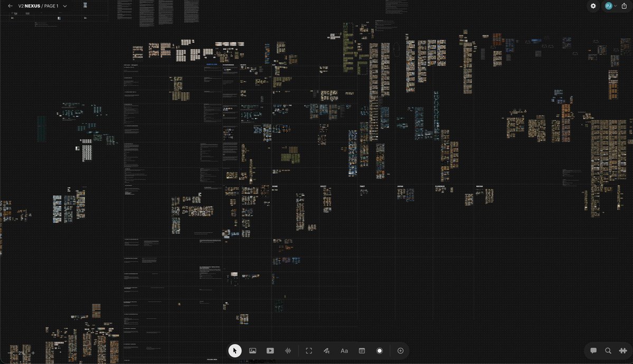
Task: Click the puzzle-piece extensions icon
Action: click(x=623, y=351)
